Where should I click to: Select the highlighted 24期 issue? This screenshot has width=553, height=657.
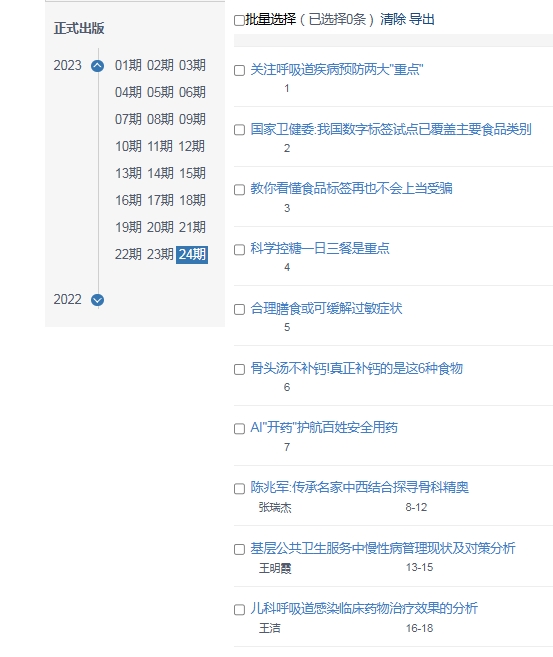click(192, 254)
